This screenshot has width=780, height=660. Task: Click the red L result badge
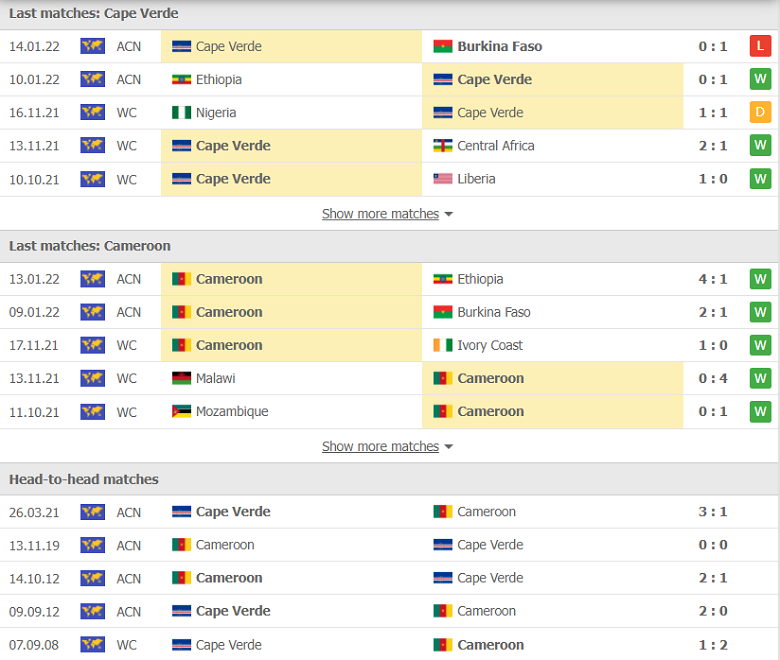point(760,46)
